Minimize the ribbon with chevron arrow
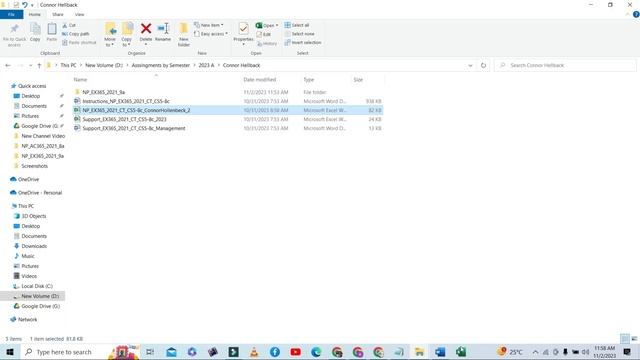640x360 pixels. click(628, 14)
